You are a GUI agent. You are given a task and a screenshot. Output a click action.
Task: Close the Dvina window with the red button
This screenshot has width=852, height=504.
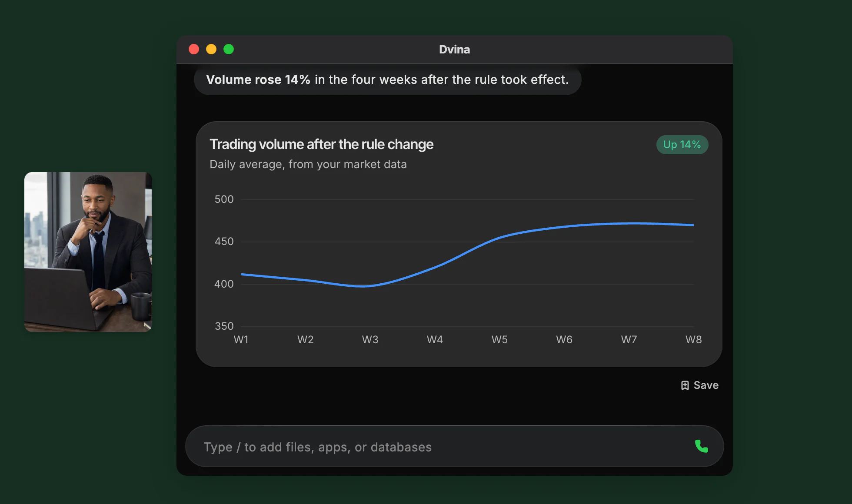tap(194, 49)
